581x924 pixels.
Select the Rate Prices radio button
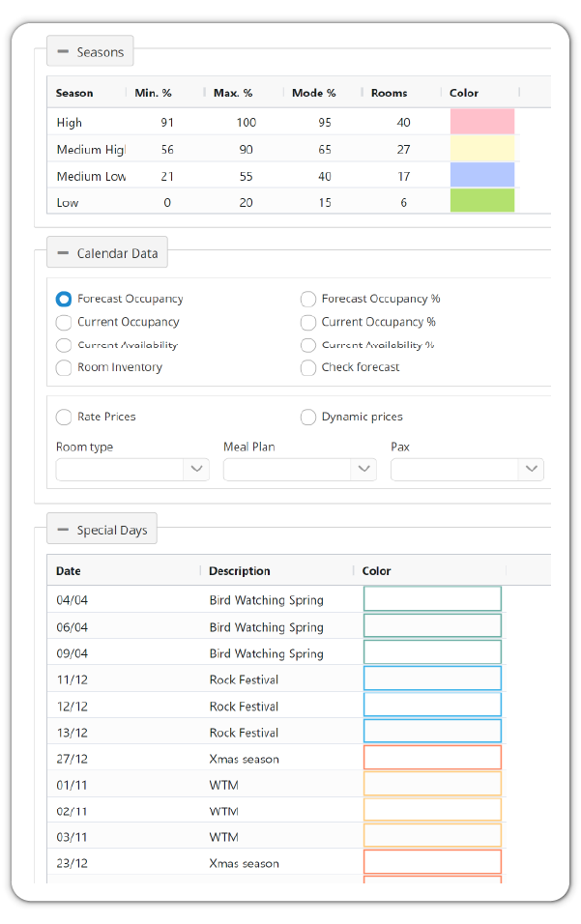pos(64,418)
